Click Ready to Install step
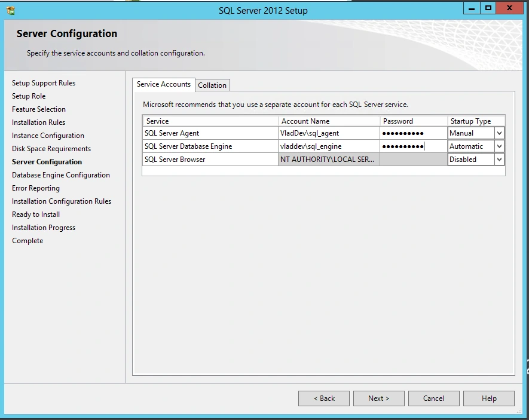The width and height of the screenshot is (529, 420). coord(36,214)
